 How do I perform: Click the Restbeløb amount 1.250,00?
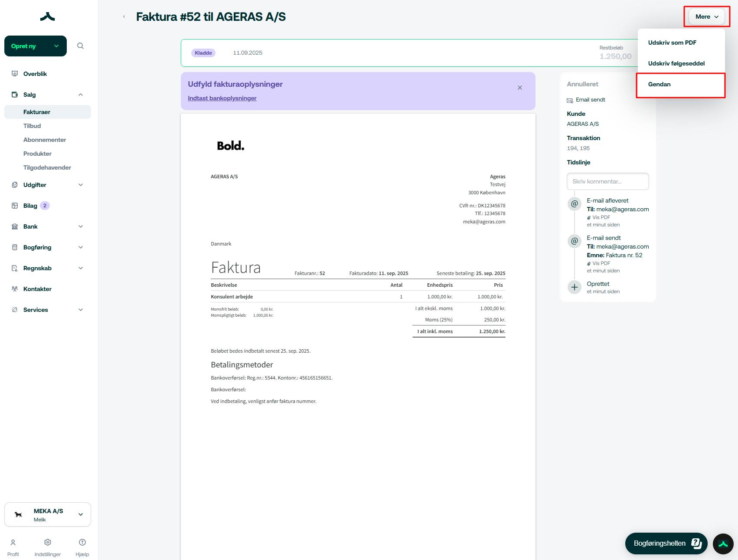(615, 56)
